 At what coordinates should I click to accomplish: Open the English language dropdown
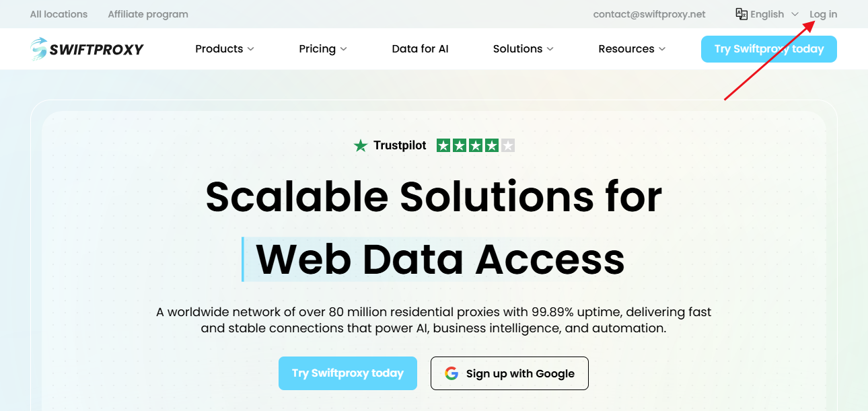767,14
